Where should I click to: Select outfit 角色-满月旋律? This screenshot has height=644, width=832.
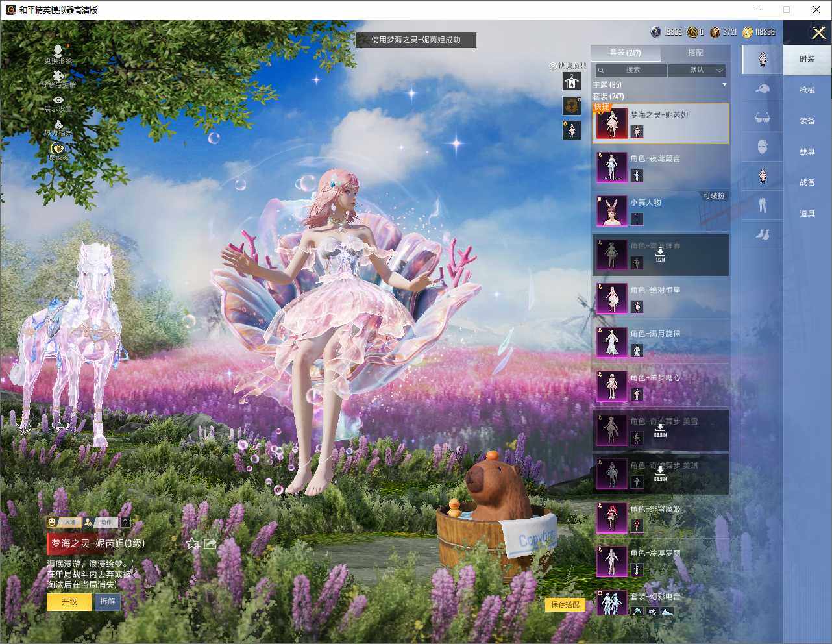(x=660, y=342)
